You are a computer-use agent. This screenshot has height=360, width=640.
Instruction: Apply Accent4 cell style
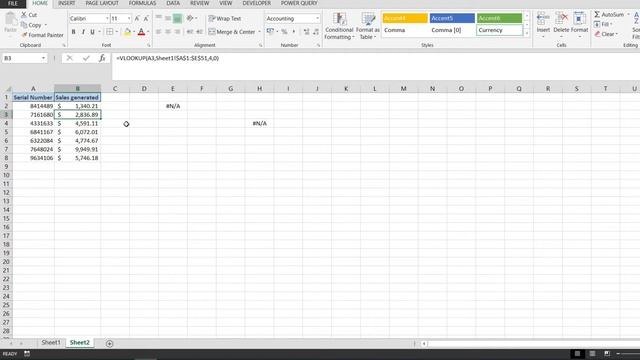[405, 18]
